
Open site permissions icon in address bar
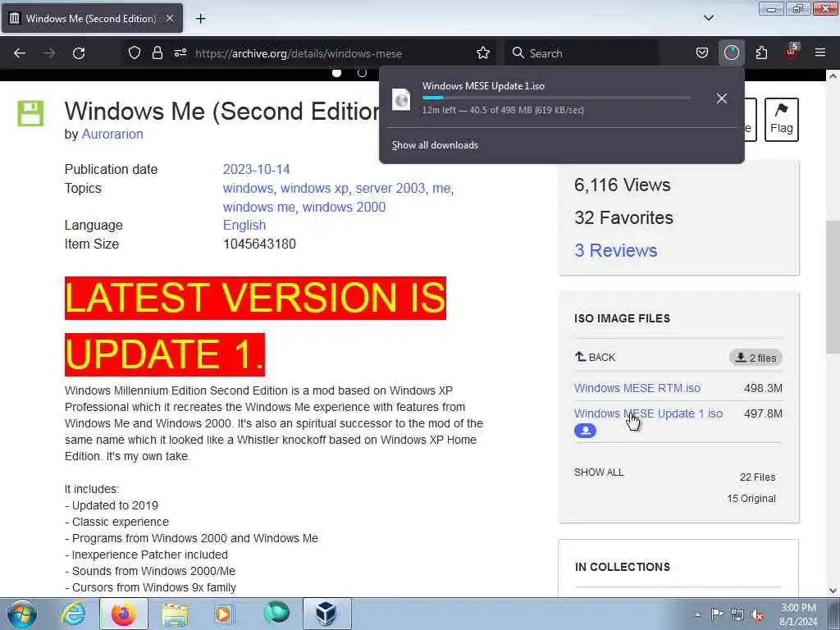[180, 53]
